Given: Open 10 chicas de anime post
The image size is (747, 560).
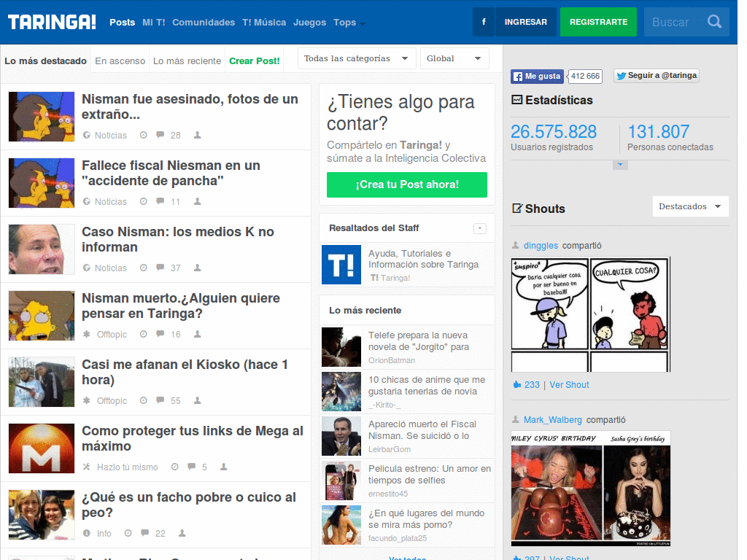Looking at the screenshot, I should pyautogui.click(x=426, y=385).
